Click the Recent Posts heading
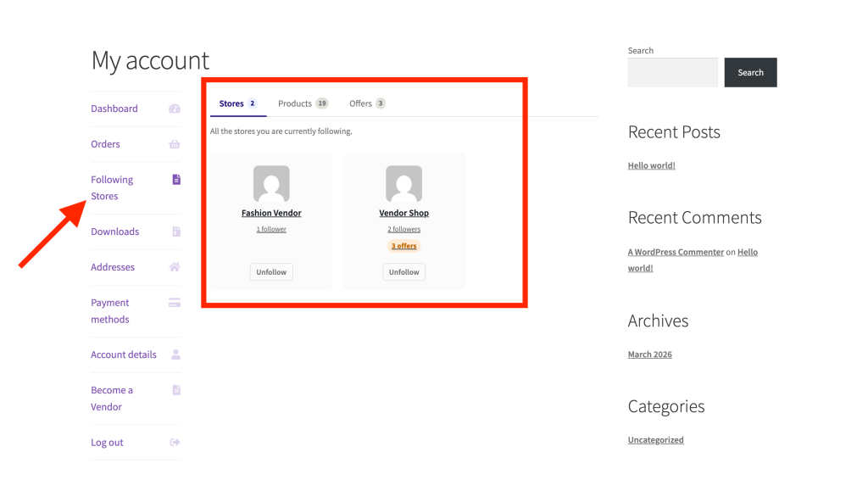 click(674, 132)
